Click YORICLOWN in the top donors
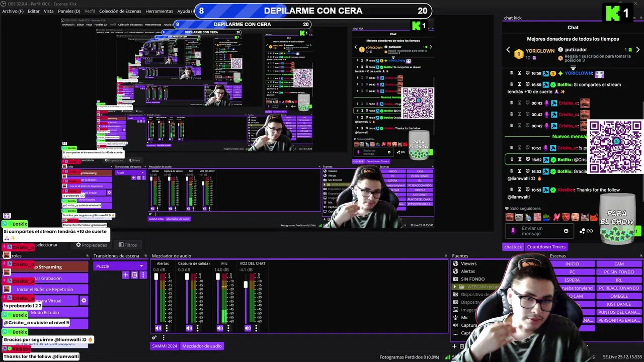Image resolution: width=644 pixels, height=362 pixels. (x=540, y=51)
